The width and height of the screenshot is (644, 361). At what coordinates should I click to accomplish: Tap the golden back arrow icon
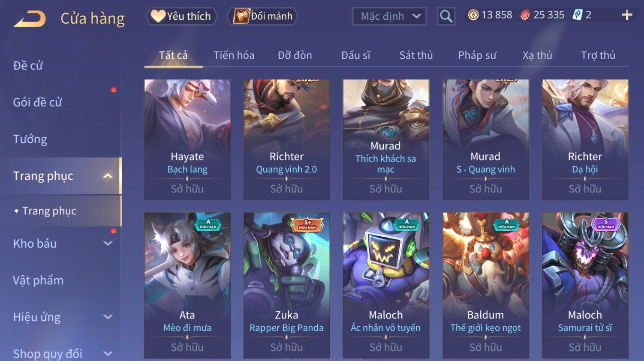[x=30, y=19]
